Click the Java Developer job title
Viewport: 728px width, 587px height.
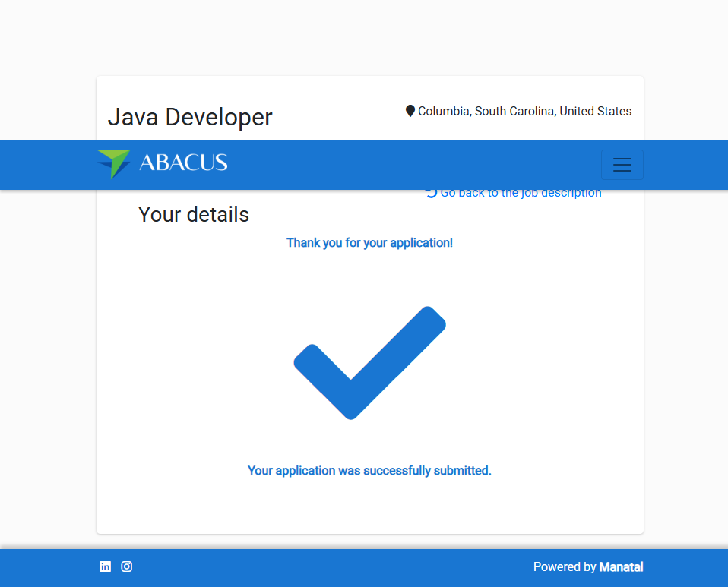click(x=190, y=117)
